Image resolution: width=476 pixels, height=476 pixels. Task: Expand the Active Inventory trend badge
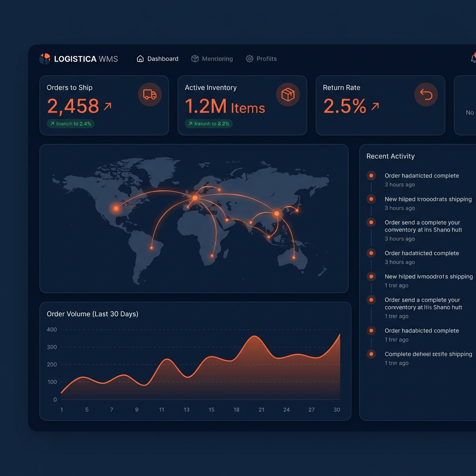[208, 124]
